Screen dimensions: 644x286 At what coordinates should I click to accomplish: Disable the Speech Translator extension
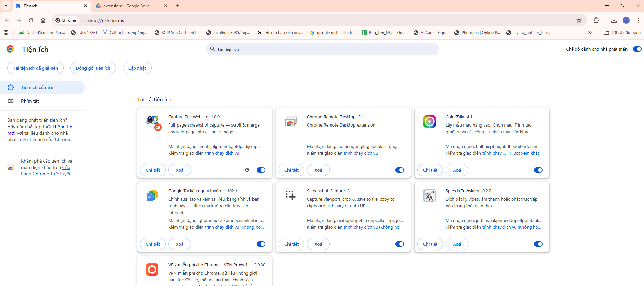[x=538, y=244]
